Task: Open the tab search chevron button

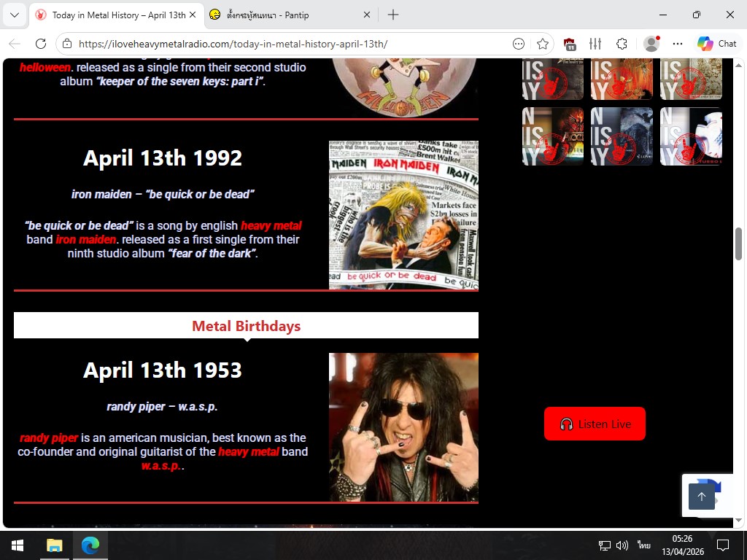Action: click(x=15, y=15)
